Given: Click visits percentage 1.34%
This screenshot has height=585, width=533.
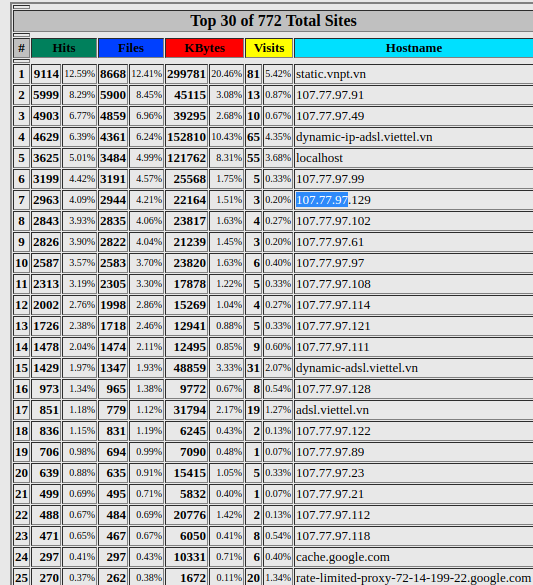Looking at the screenshot, I should point(278,578).
